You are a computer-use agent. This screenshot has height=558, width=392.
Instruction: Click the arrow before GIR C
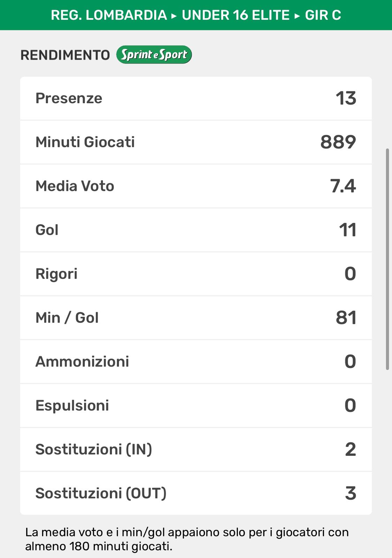tap(297, 16)
